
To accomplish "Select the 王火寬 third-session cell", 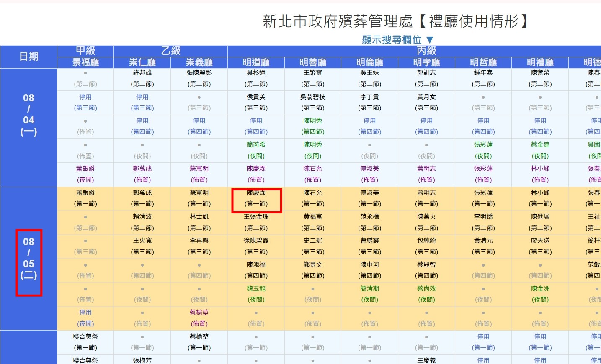I will click(142, 246).
